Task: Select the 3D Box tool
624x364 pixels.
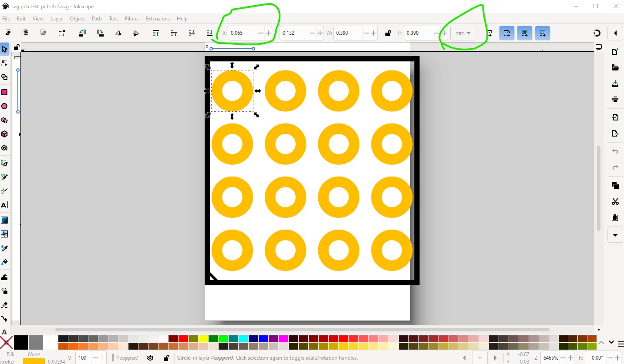Action: point(4,134)
